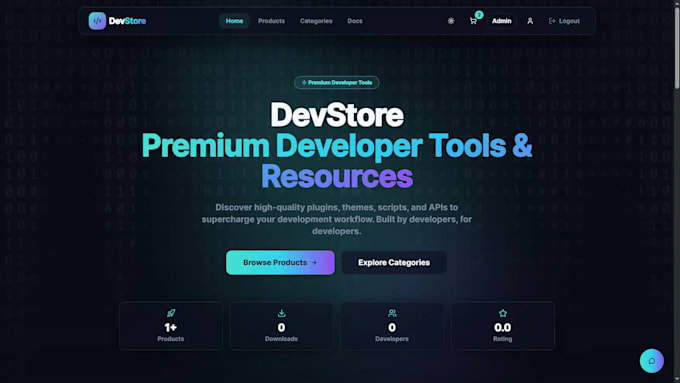Click the '1+' Products stat value
The height and width of the screenshot is (383, 680).
(171, 327)
